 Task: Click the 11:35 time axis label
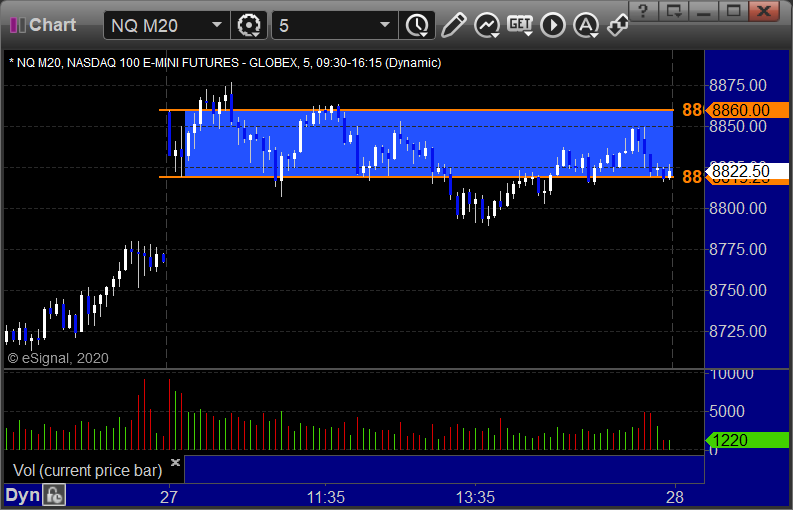(x=326, y=497)
